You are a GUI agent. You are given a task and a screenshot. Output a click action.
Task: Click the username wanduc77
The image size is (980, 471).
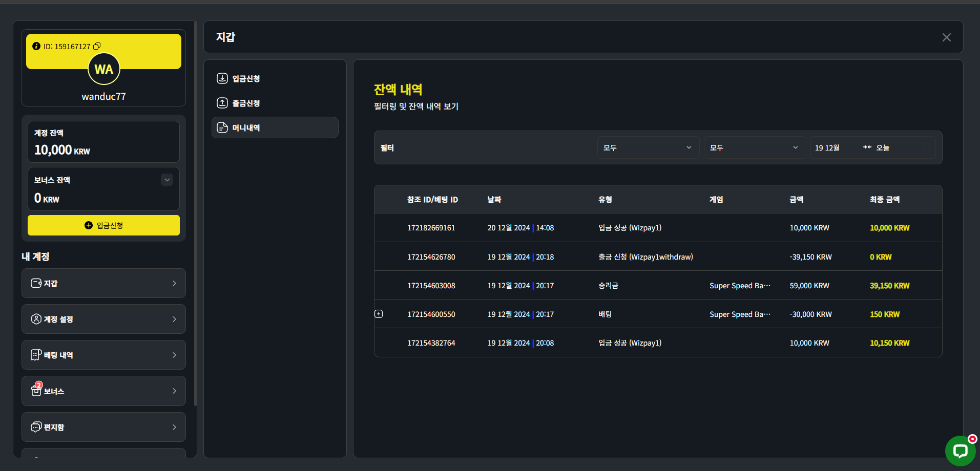click(103, 96)
